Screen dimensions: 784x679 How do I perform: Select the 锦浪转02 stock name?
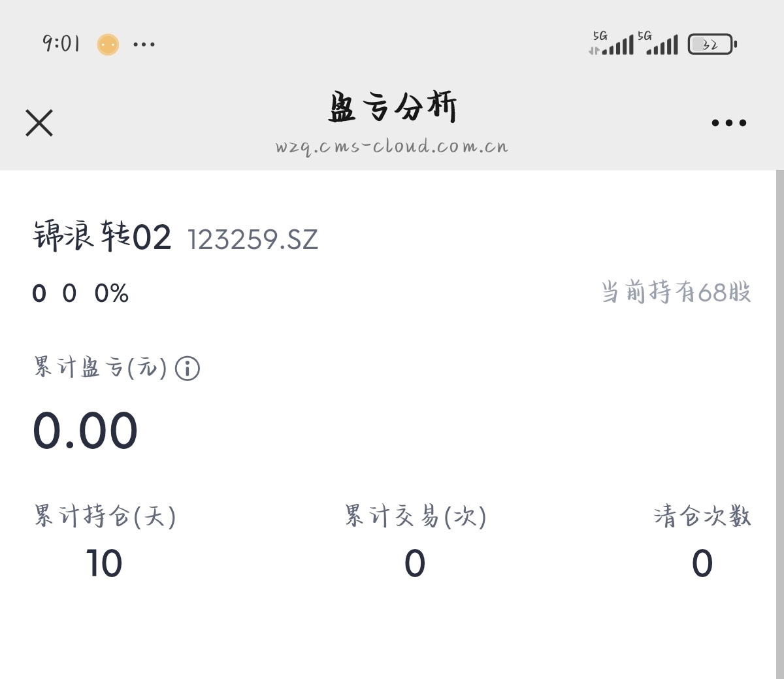102,237
